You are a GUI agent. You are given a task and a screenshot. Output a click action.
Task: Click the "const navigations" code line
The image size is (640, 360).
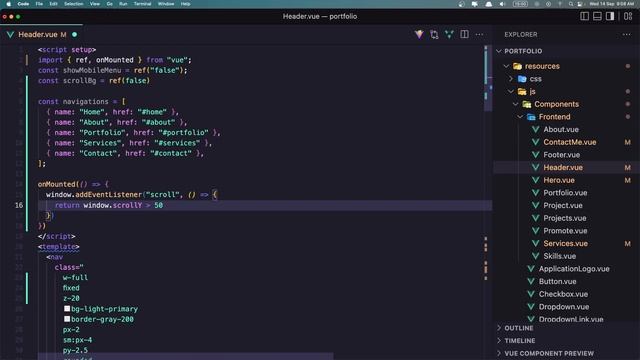click(x=82, y=101)
